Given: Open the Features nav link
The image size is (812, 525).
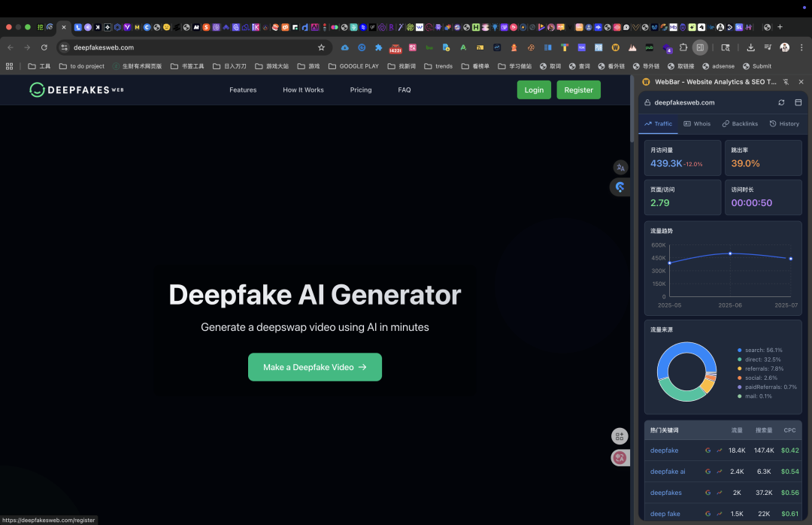Looking at the screenshot, I should pyautogui.click(x=243, y=90).
